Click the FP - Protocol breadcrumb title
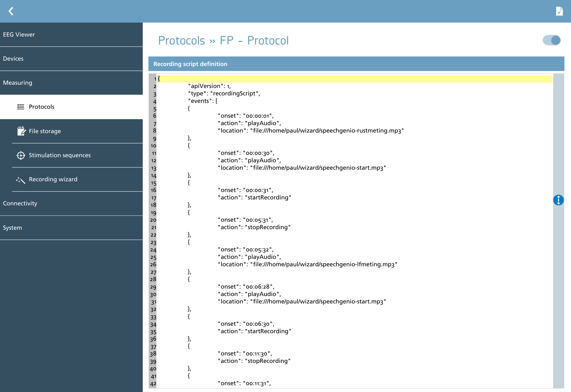 (x=254, y=40)
